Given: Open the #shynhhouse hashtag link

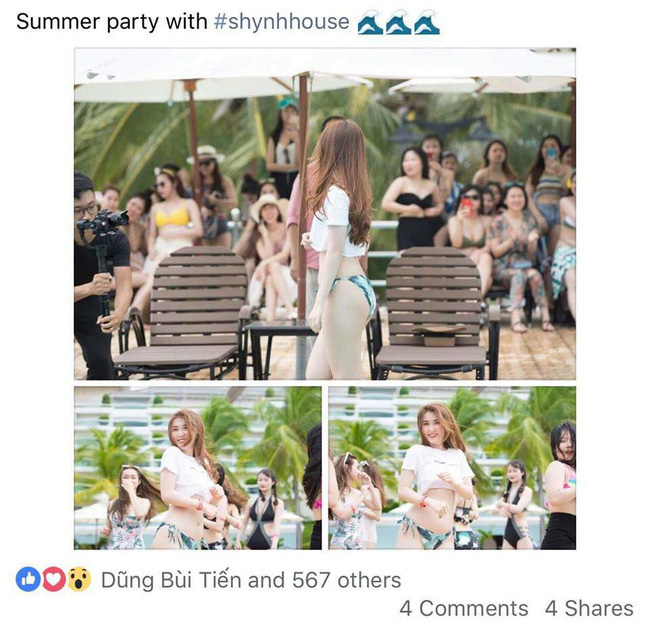Looking at the screenshot, I should (281, 22).
